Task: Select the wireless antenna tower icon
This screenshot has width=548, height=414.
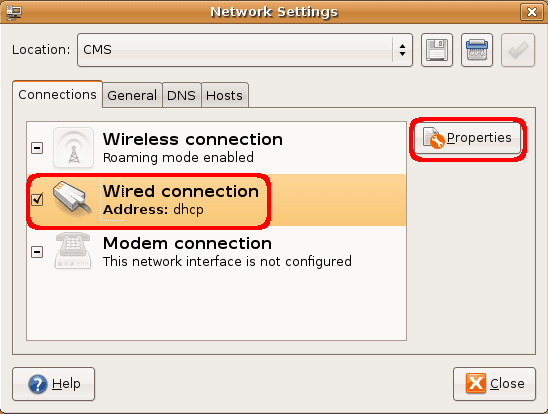Action: 73,148
